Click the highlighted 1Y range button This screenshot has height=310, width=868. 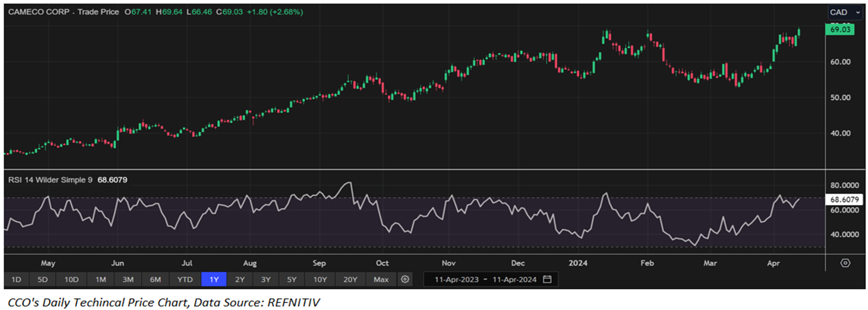[x=214, y=279]
